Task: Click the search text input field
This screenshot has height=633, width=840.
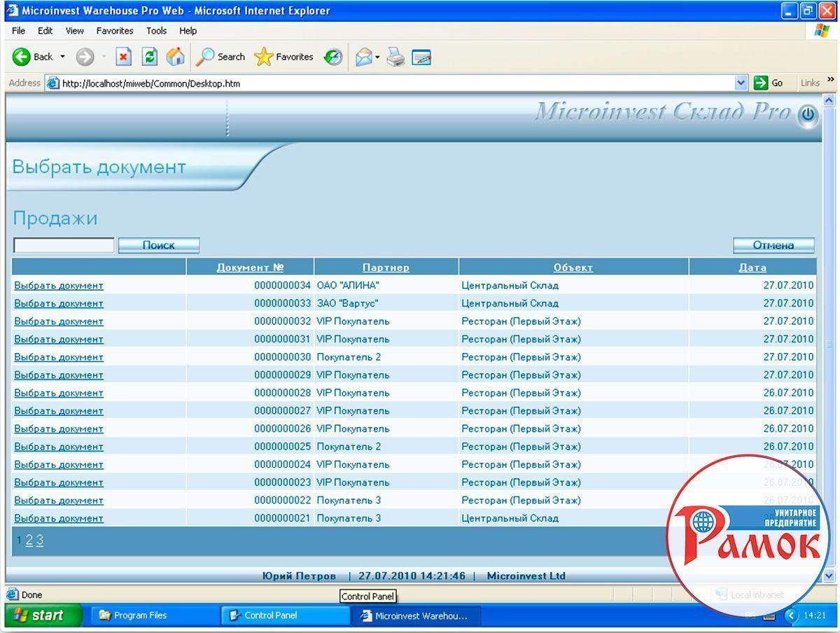Action: point(64,245)
